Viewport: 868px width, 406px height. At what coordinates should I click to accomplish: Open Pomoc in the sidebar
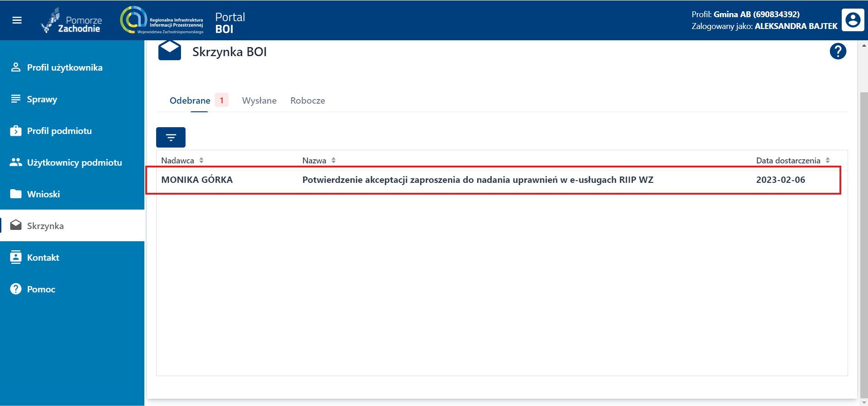41,289
